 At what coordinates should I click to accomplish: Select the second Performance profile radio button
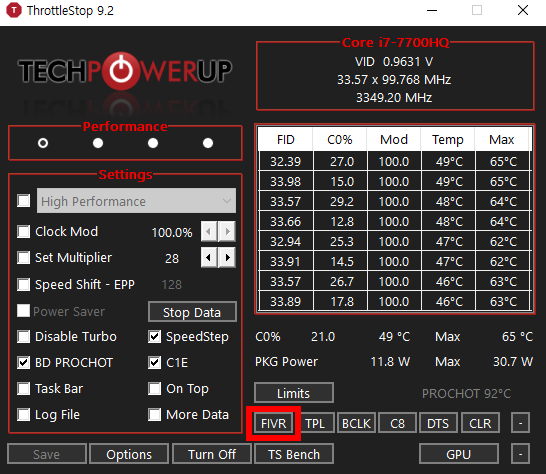[98, 143]
